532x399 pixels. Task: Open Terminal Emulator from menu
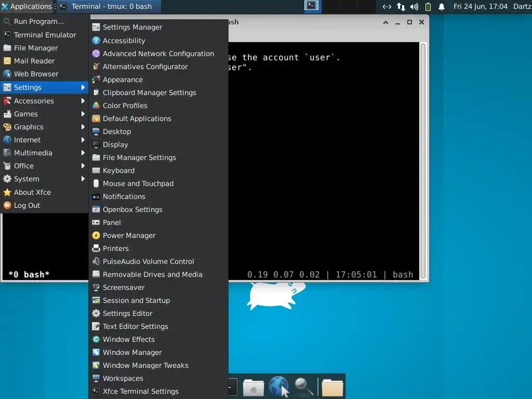tap(44, 35)
